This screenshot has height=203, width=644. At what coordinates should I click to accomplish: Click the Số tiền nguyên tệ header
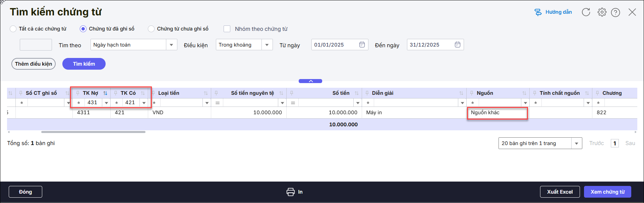tap(252, 93)
